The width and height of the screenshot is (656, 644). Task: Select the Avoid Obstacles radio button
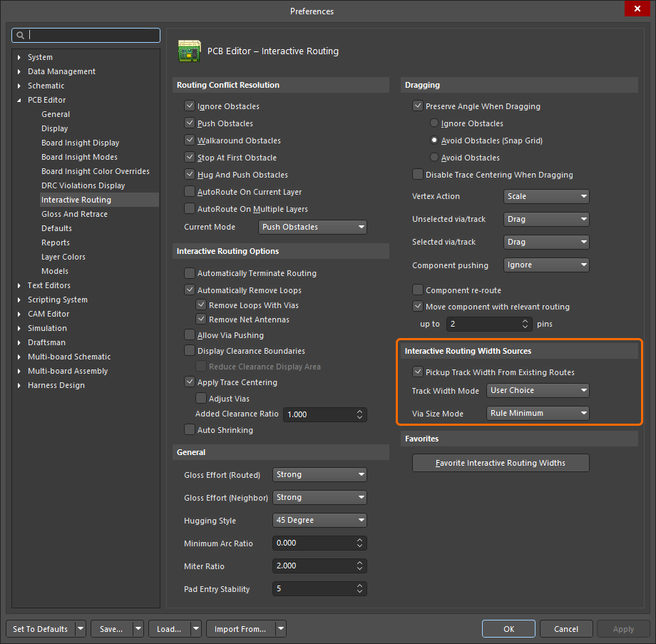coord(434,158)
